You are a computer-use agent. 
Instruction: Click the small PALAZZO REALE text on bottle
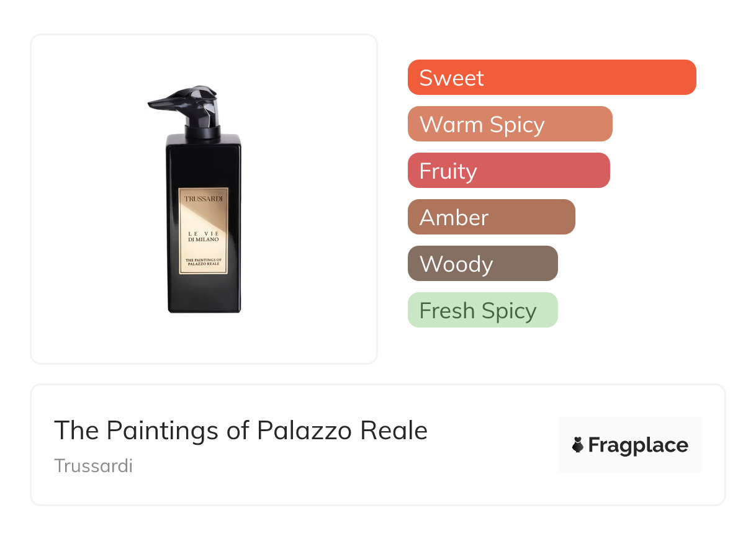pyautogui.click(x=203, y=264)
